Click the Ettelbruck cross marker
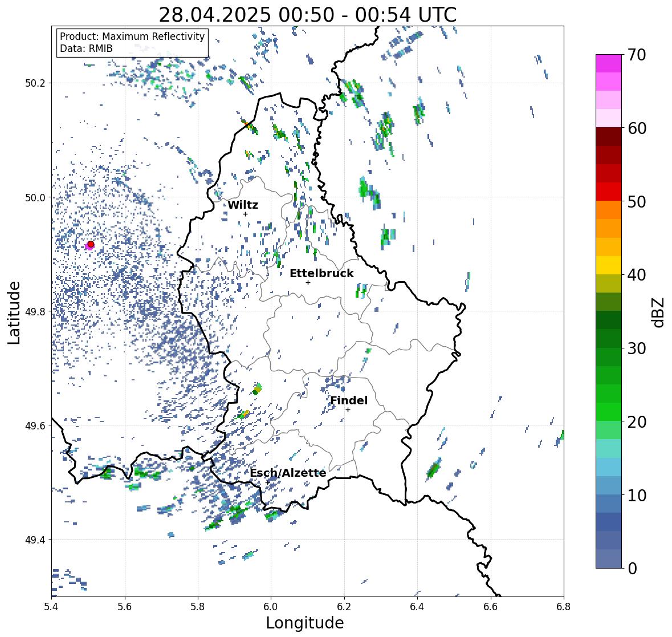 tap(308, 282)
